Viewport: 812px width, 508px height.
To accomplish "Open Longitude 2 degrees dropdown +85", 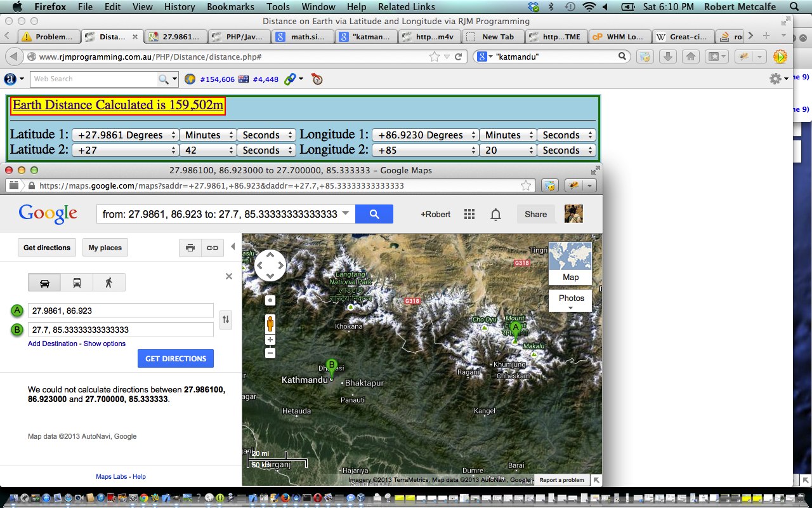I will [x=424, y=150].
